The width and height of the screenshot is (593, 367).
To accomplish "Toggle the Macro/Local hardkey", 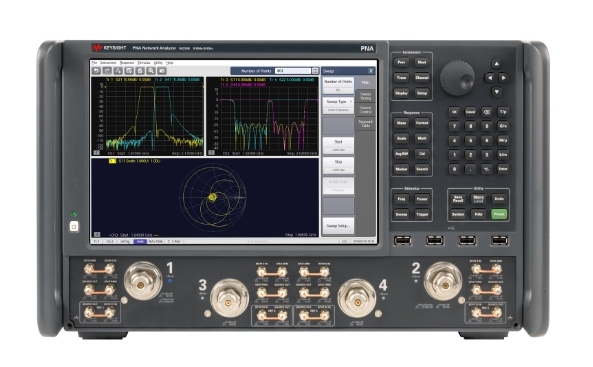I will 478,199.
